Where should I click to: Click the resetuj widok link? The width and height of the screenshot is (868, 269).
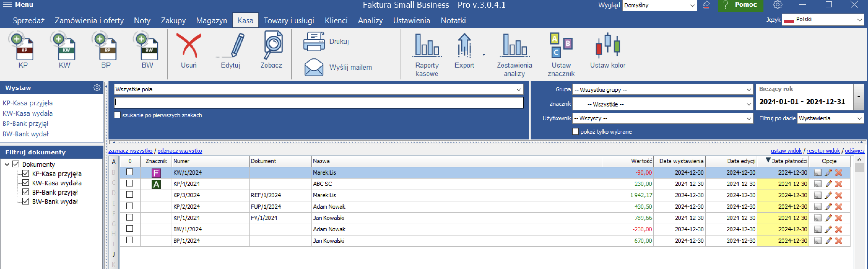tap(823, 151)
